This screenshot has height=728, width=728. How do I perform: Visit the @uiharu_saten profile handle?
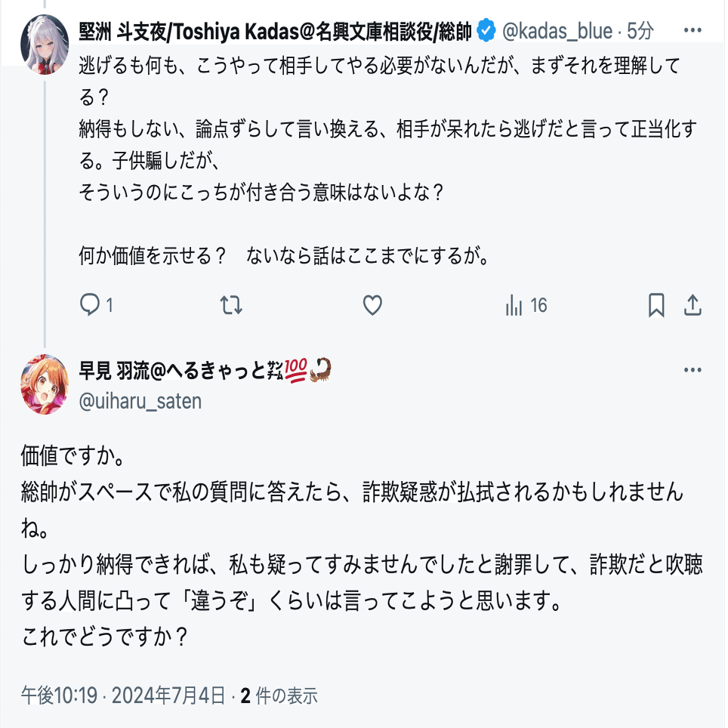pos(140,401)
